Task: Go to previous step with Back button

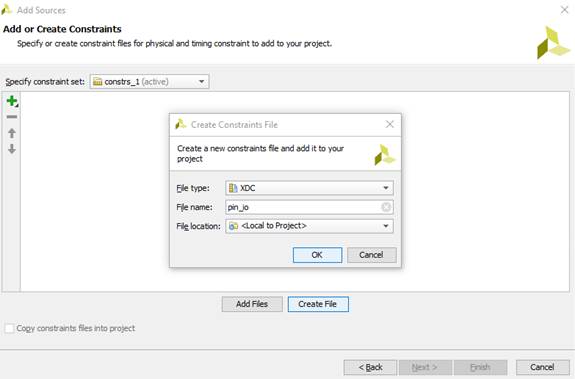Action: (x=370, y=367)
